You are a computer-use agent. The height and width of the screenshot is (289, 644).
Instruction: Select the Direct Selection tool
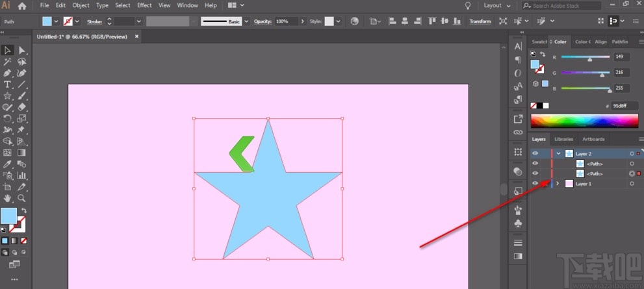pyautogui.click(x=21, y=50)
